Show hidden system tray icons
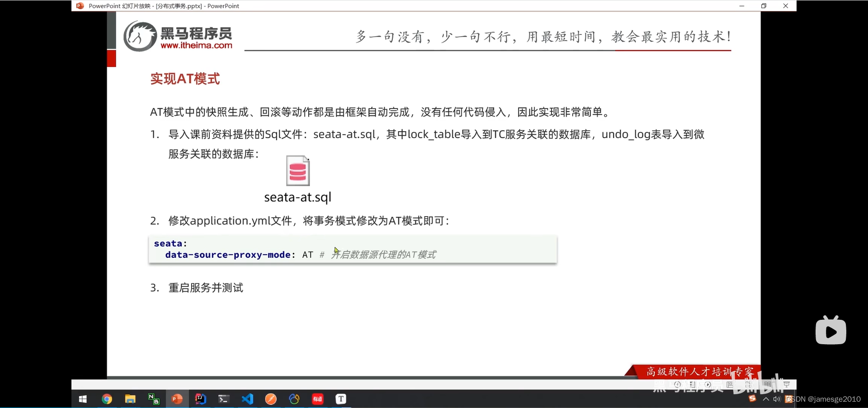 766,399
